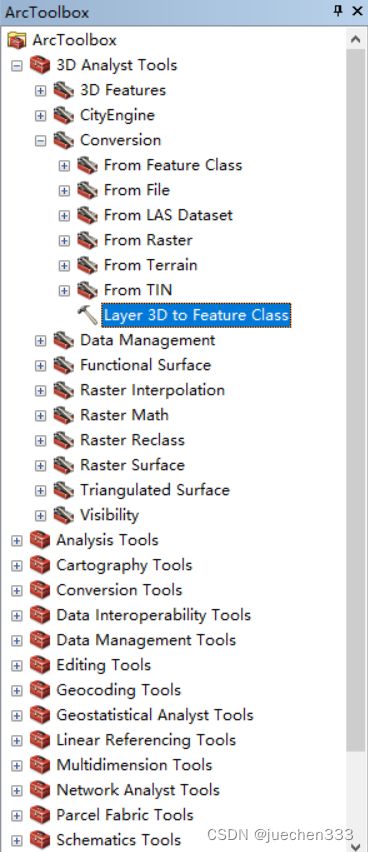The image size is (368, 852).
Task: Click the Network Analyst Tools toolbox icon
Action: point(40,790)
